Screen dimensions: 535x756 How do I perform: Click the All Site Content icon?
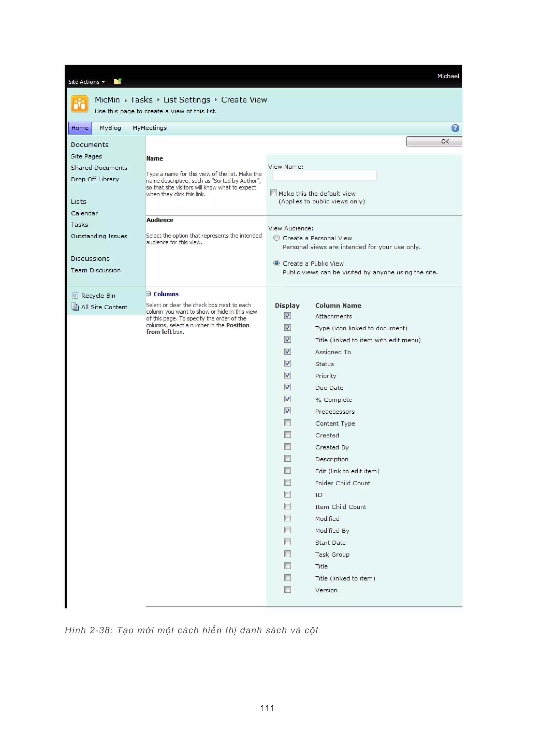75,307
